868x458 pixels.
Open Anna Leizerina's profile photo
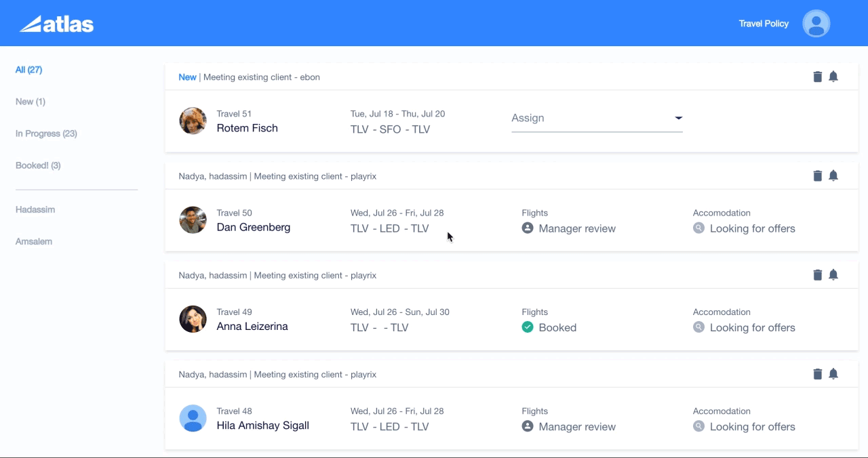tap(193, 319)
